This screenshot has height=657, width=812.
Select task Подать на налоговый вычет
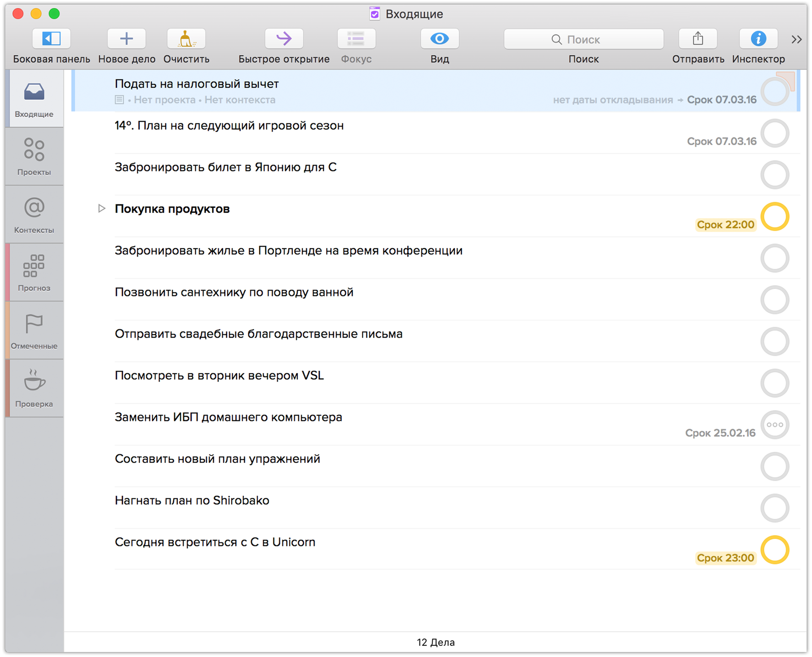tap(197, 84)
